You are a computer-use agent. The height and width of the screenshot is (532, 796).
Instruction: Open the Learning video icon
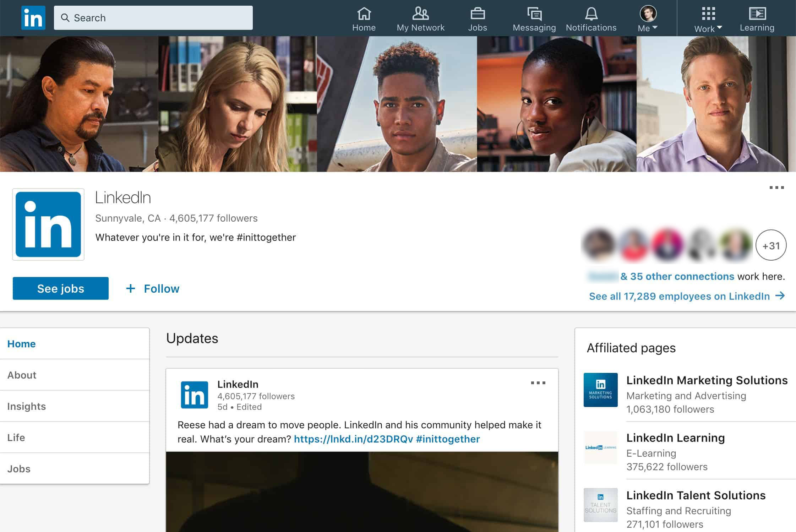coord(757,14)
